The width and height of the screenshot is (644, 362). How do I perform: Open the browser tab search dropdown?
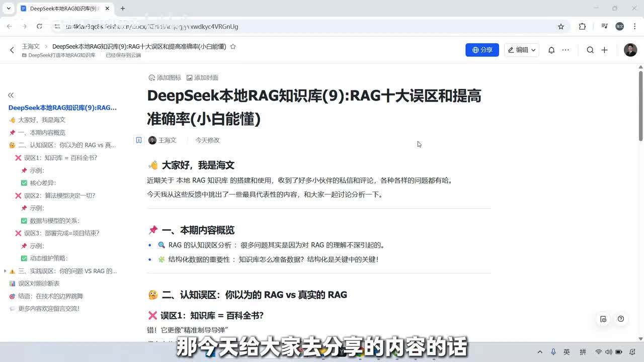[x=9, y=9]
